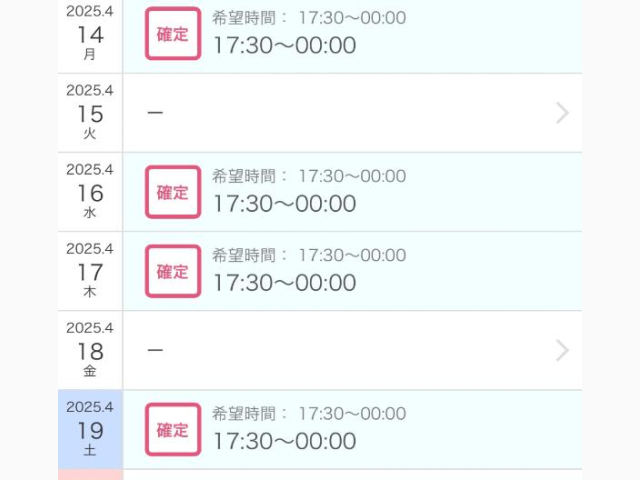Viewport: 640px width, 480px height.
Task: Select highlighted April 19 Saturday date cell
Action: pyautogui.click(x=90, y=429)
